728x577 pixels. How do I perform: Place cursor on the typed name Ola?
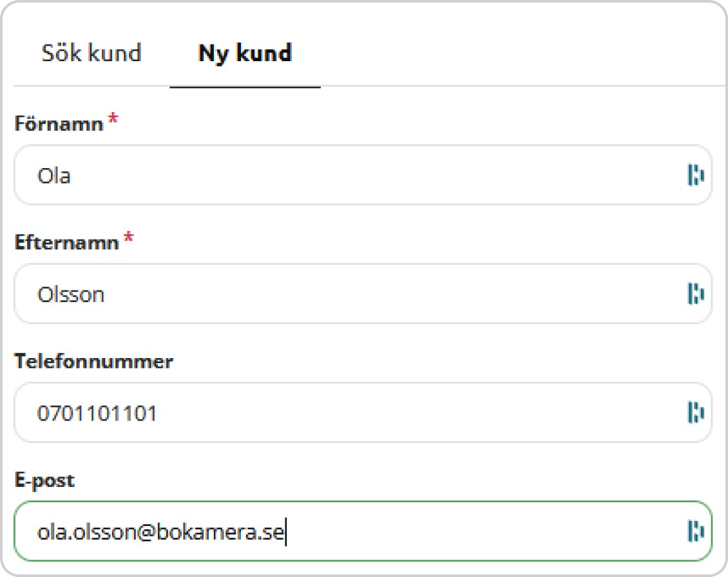(x=54, y=176)
